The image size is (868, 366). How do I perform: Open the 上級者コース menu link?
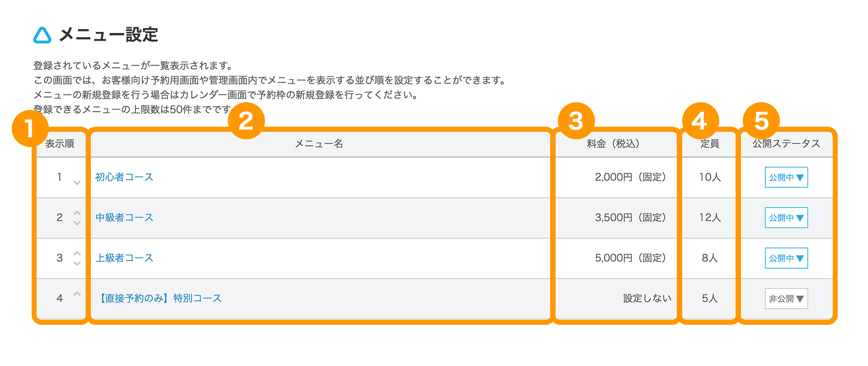[124, 258]
